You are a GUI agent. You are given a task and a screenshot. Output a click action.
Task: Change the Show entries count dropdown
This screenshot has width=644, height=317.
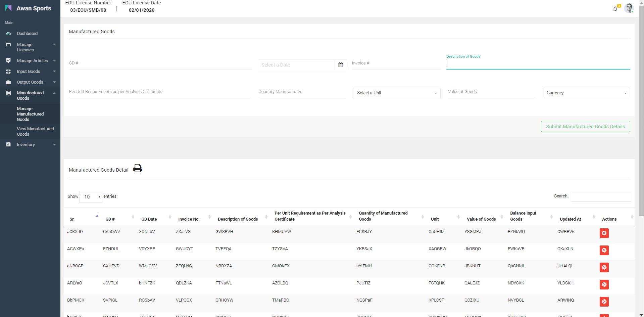(x=91, y=196)
